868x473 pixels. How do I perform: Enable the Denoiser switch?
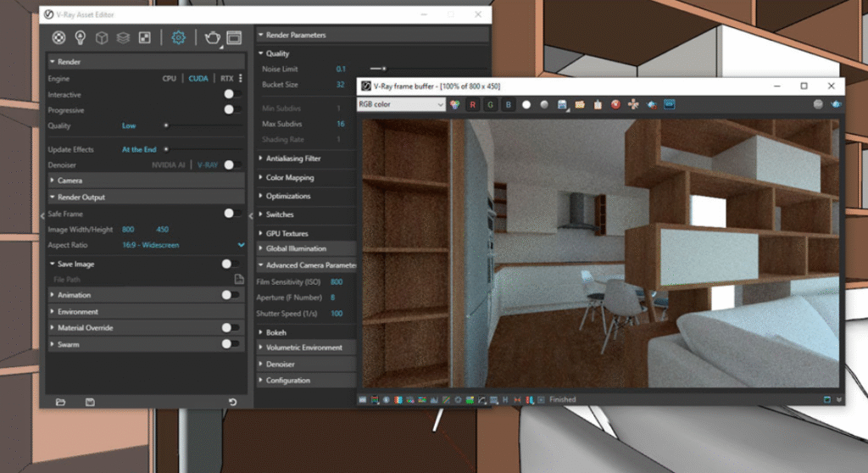(232, 165)
